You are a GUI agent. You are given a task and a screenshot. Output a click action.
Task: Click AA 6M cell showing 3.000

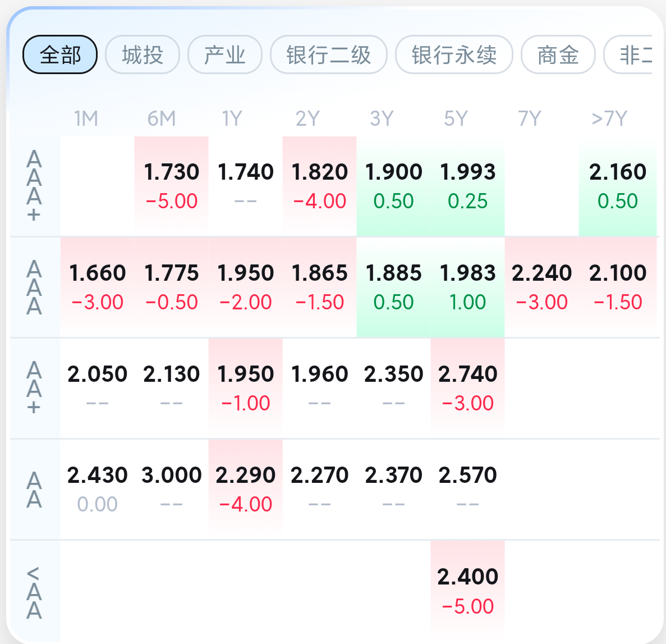pyautogui.click(x=172, y=489)
